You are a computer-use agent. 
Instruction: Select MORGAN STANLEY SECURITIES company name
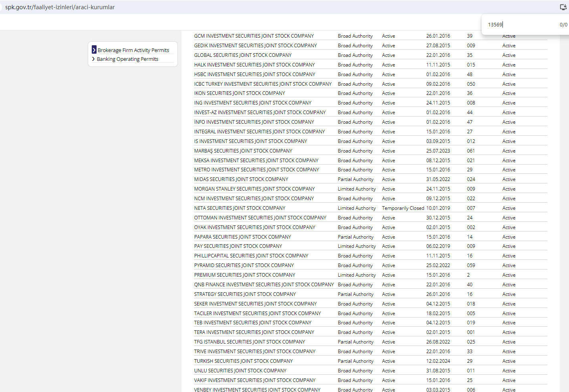pyautogui.click(x=254, y=189)
